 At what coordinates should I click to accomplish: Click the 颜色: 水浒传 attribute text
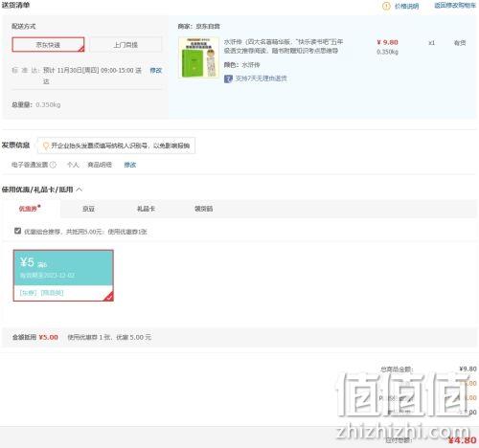(241, 65)
